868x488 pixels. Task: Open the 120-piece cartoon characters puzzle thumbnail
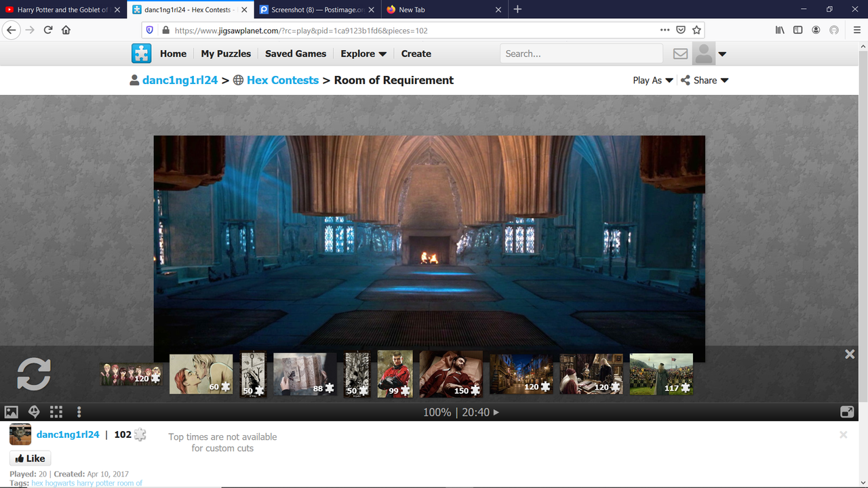tap(131, 374)
